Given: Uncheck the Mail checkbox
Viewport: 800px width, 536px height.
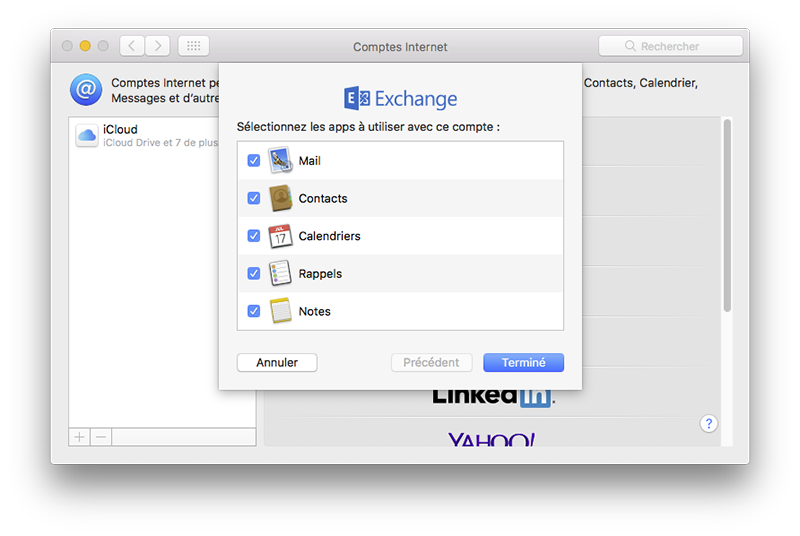Looking at the screenshot, I should (x=254, y=160).
